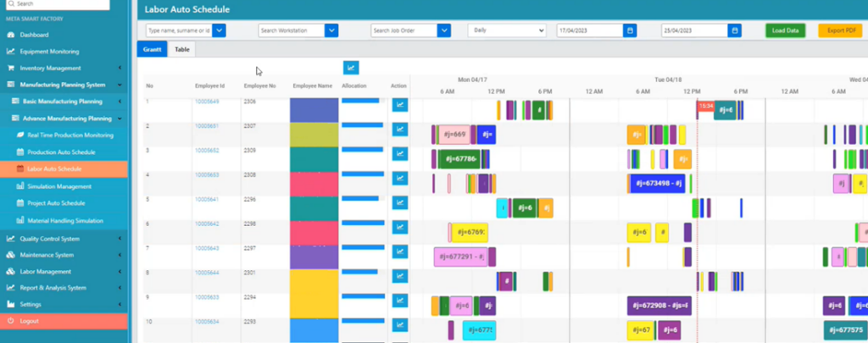Open chart action for employee 10005653
Screen dimensions: 868x343
399,179
